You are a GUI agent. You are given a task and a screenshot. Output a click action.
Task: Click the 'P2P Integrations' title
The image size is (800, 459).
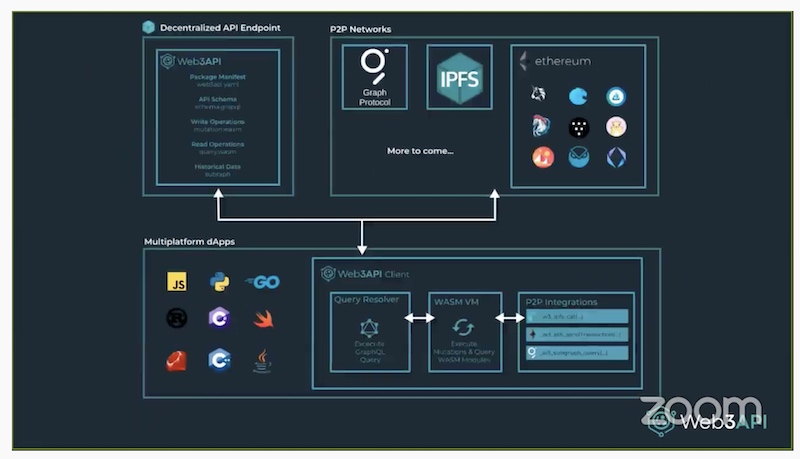click(561, 302)
